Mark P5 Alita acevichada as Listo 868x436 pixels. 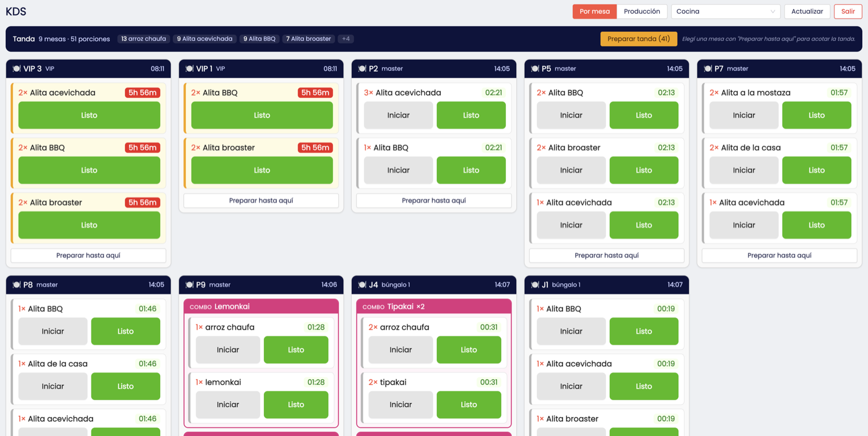pyautogui.click(x=644, y=225)
